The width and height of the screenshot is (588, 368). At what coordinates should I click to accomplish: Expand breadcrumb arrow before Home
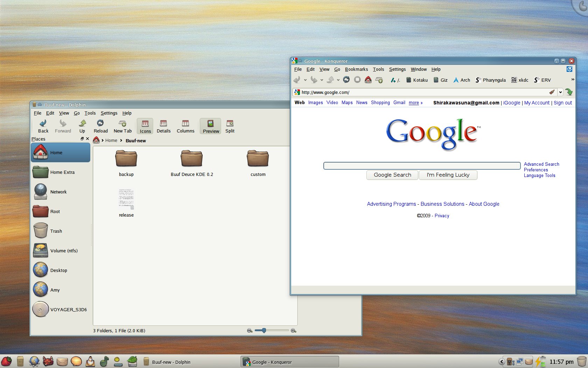pyautogui.click(x=103, y=141)
